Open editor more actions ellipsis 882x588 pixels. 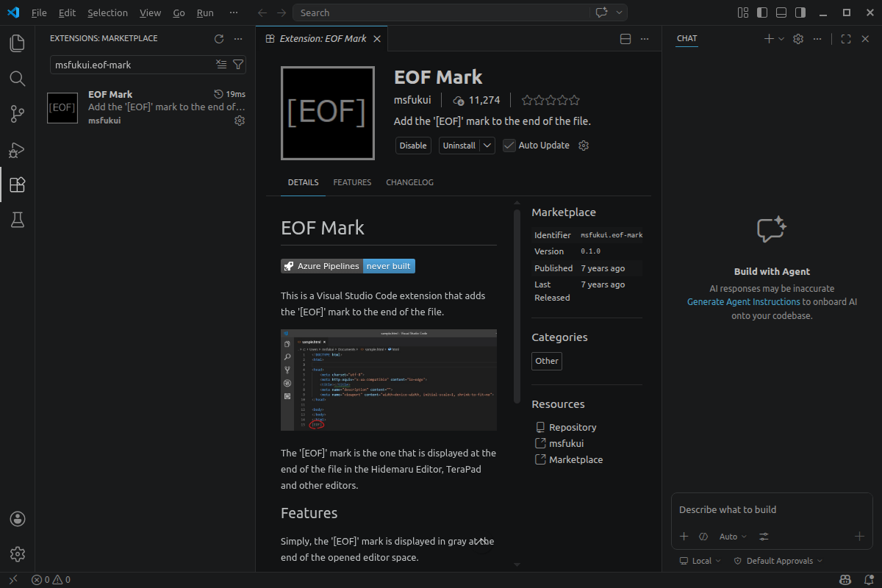(x=645, y=39)
